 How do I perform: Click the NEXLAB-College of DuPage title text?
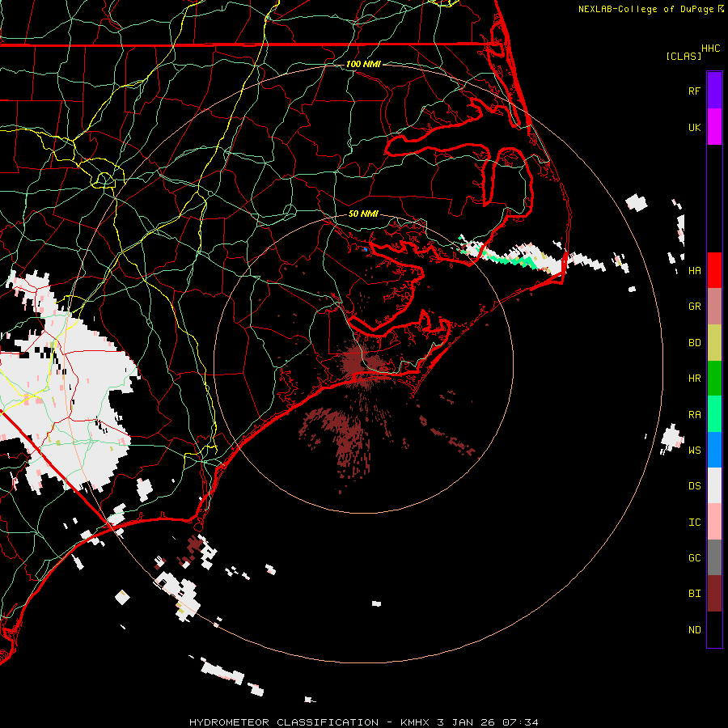click(x=646, y=9)
